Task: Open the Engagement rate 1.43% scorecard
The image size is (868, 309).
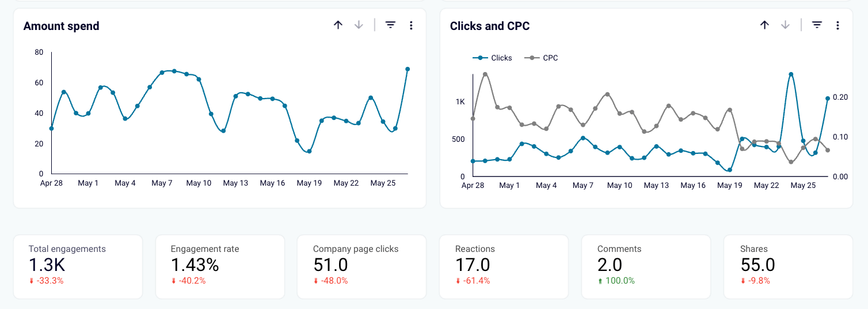Action: click(x=220, y=266)
